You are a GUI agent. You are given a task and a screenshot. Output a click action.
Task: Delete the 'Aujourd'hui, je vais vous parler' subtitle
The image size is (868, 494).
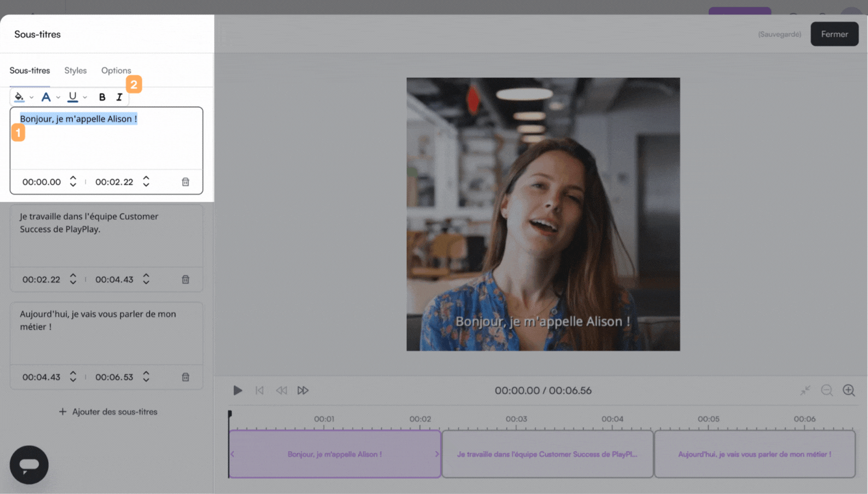pos(186,377)
